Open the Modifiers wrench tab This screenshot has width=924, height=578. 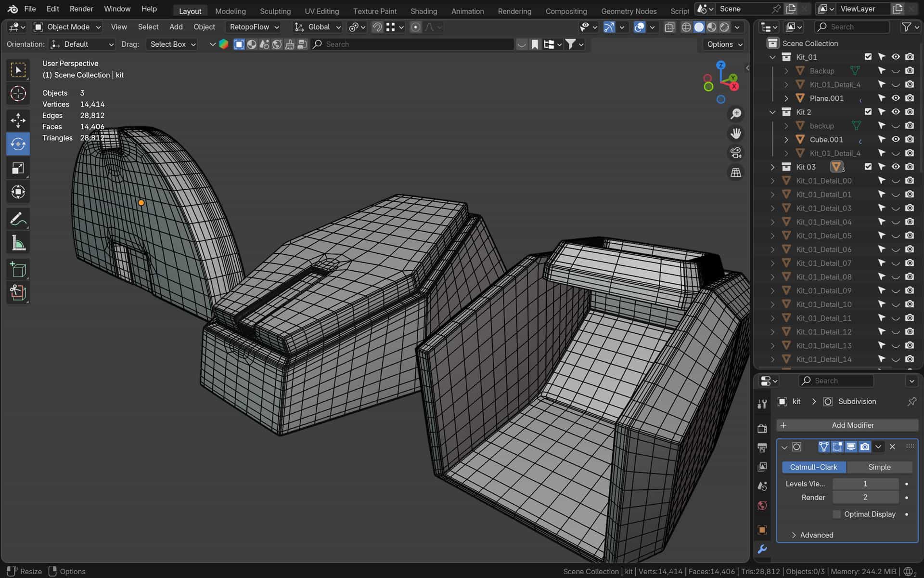(x=762, y=549)
